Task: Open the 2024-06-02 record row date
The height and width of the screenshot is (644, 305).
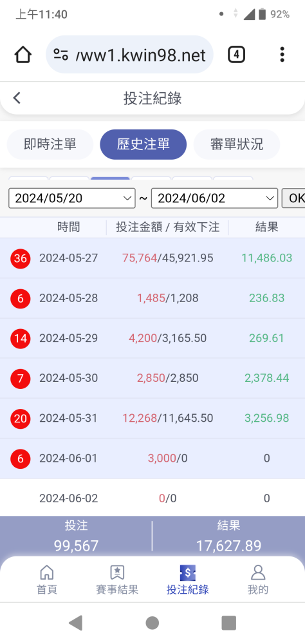Action: 69,498
